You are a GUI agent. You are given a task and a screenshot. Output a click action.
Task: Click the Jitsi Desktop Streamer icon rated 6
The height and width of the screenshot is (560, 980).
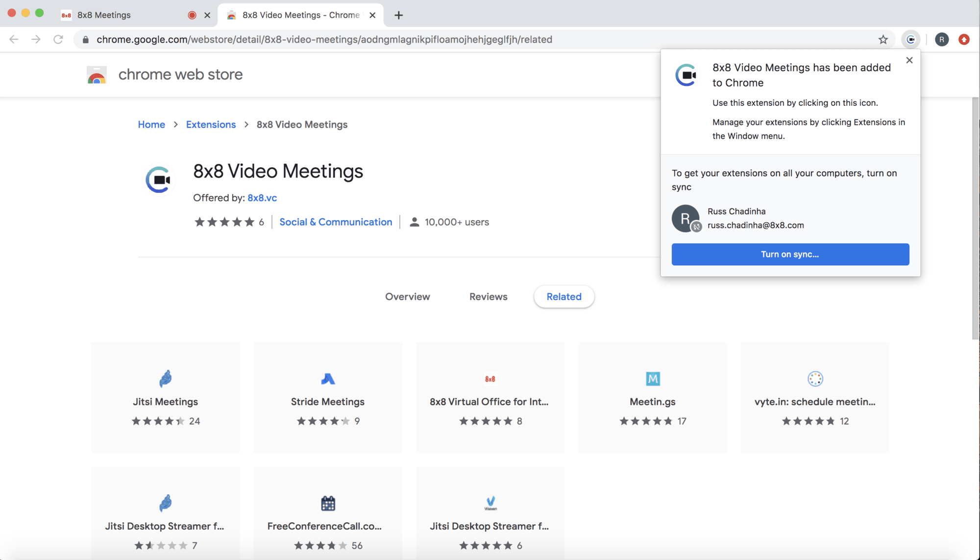coord(490,503)
